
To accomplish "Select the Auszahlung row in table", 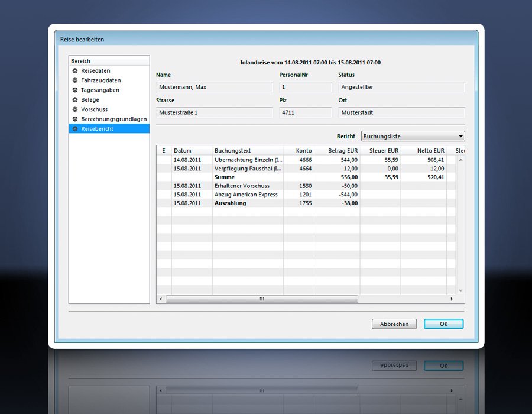I will click(230, 203).
